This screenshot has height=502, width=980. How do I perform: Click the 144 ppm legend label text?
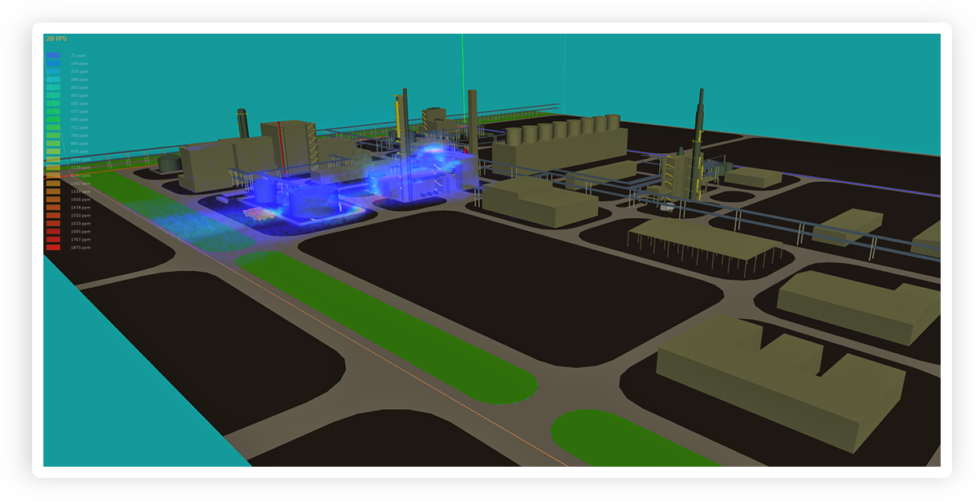point(79,63)
